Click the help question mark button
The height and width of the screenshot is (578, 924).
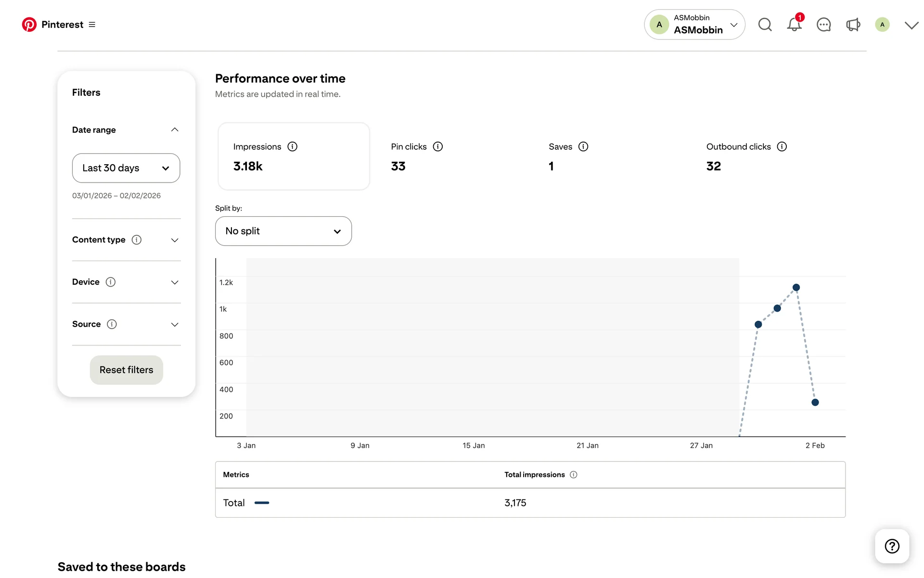(892, 546)
